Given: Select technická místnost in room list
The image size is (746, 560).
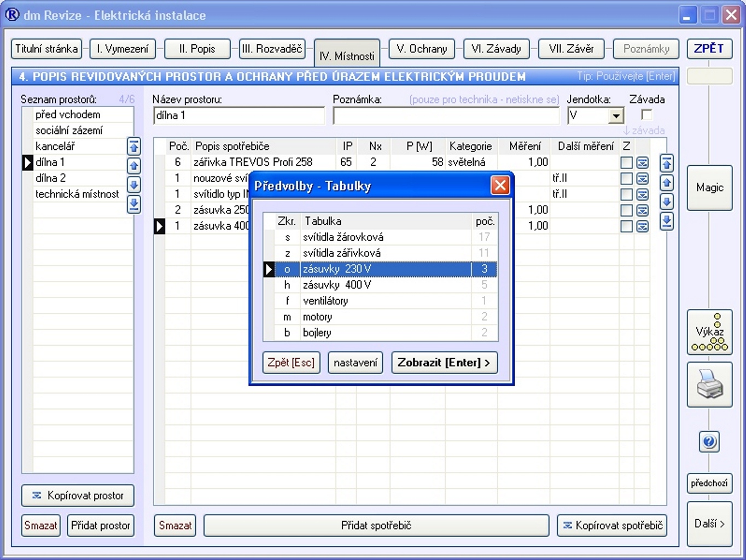Looking at the screenshot, I should [x=77, y=194].
